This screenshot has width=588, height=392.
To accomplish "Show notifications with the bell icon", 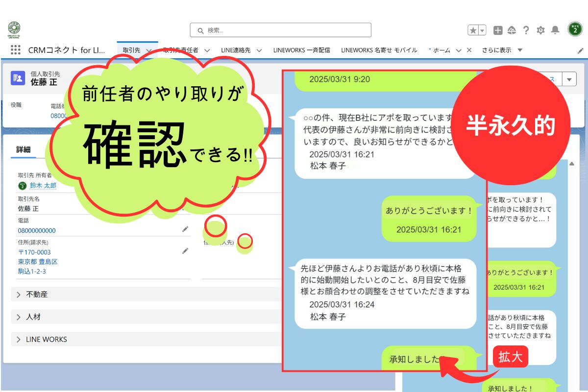I will (555, 30).
